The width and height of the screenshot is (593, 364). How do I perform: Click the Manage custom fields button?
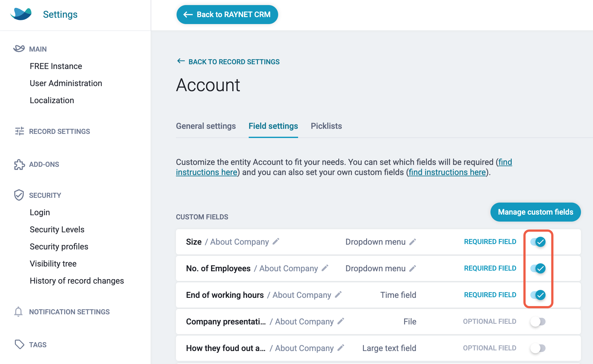[535, 212]
